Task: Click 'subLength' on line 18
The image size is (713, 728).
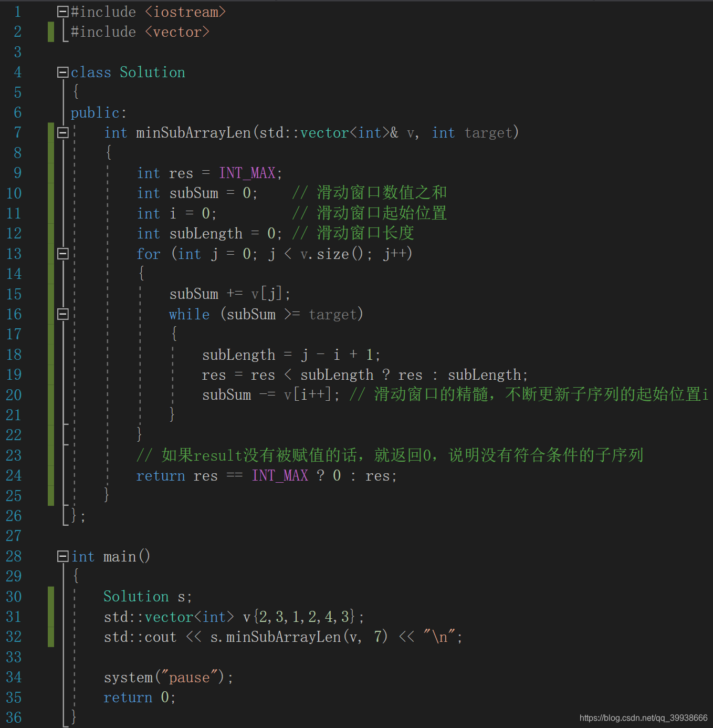Action: [x=238, y=355]
